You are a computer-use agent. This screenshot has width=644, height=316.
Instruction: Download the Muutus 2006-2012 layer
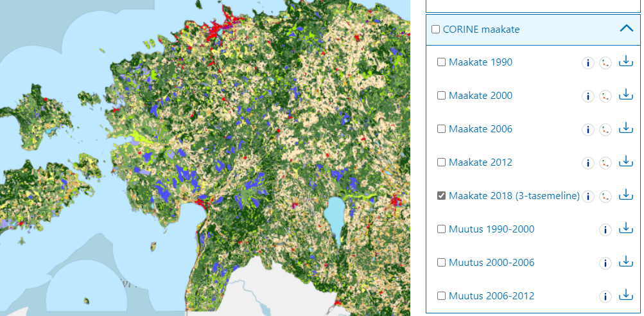(x=625, y=295)
